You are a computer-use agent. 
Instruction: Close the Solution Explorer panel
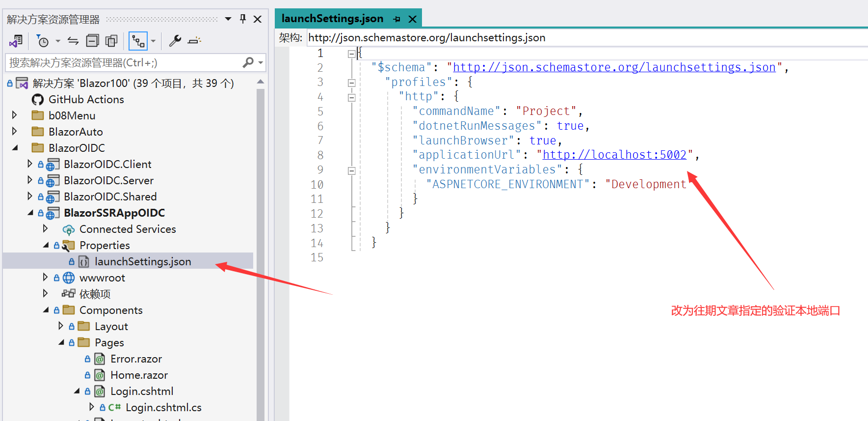258,19
